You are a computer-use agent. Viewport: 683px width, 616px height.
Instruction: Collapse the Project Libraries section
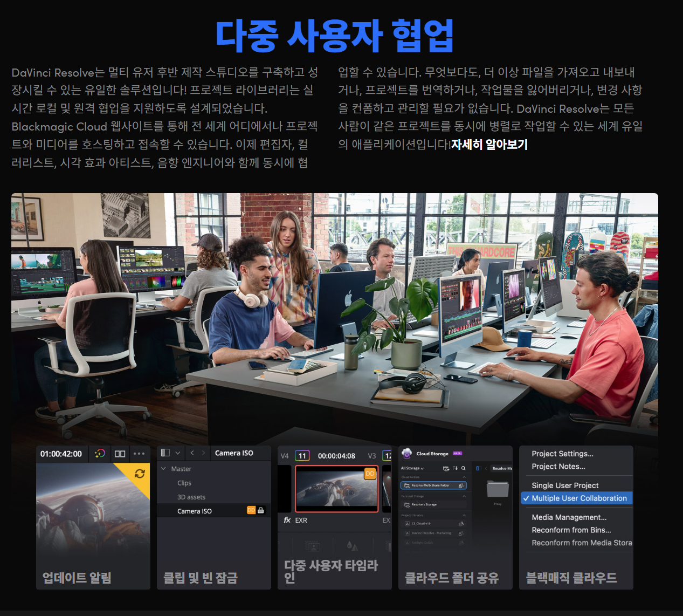tap(464, 515)
